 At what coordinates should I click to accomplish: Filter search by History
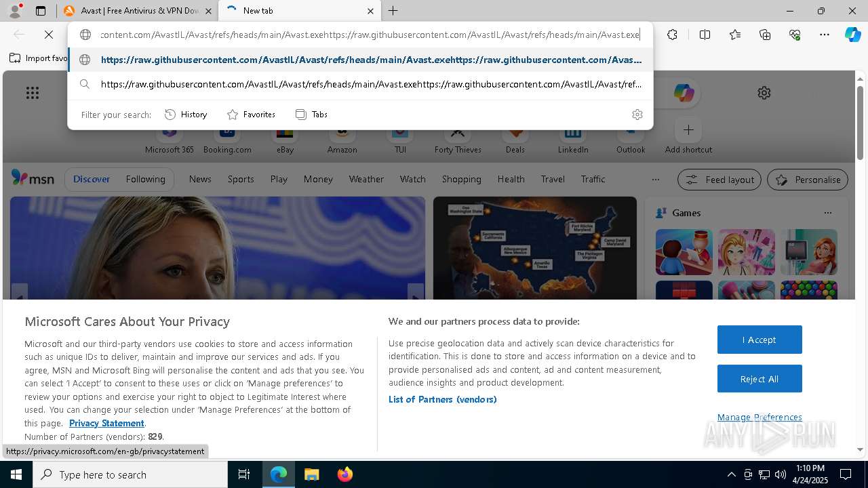pos(186,115)
